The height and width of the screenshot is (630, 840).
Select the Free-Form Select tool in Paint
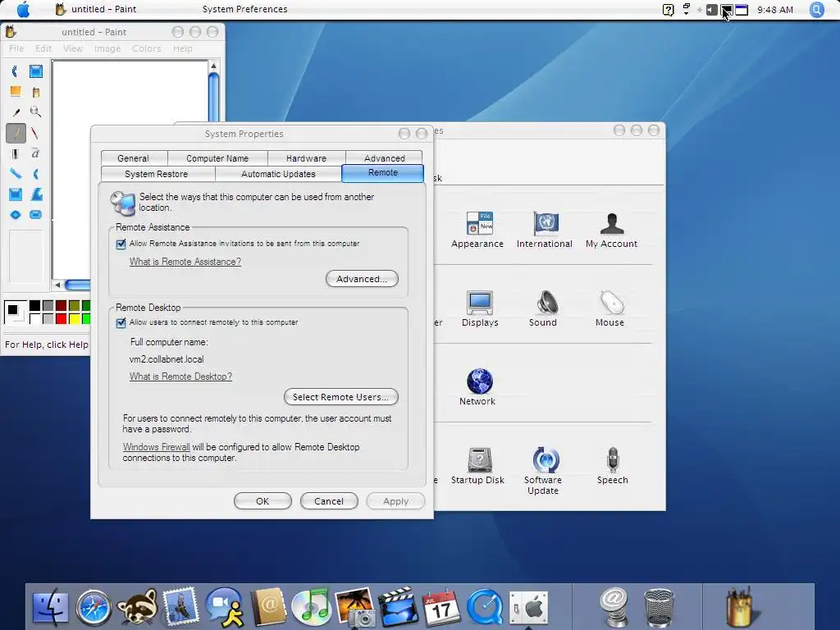click(x=15, y=71)
